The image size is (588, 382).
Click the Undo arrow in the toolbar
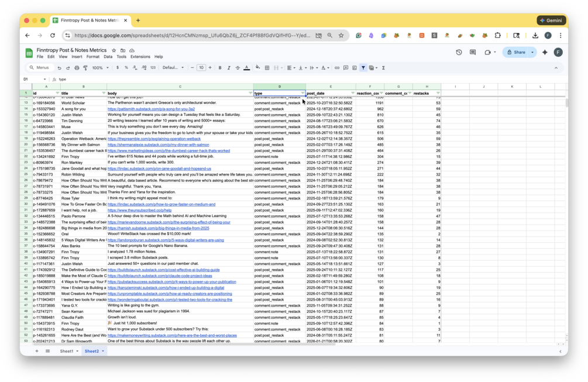pos(59,68)
